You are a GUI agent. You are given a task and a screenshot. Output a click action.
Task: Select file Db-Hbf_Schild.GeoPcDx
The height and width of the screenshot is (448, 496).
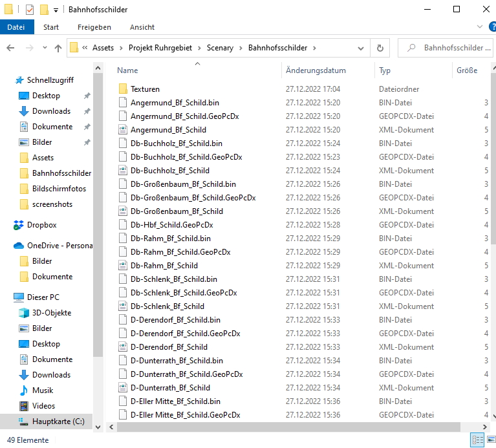coord(172,225)
